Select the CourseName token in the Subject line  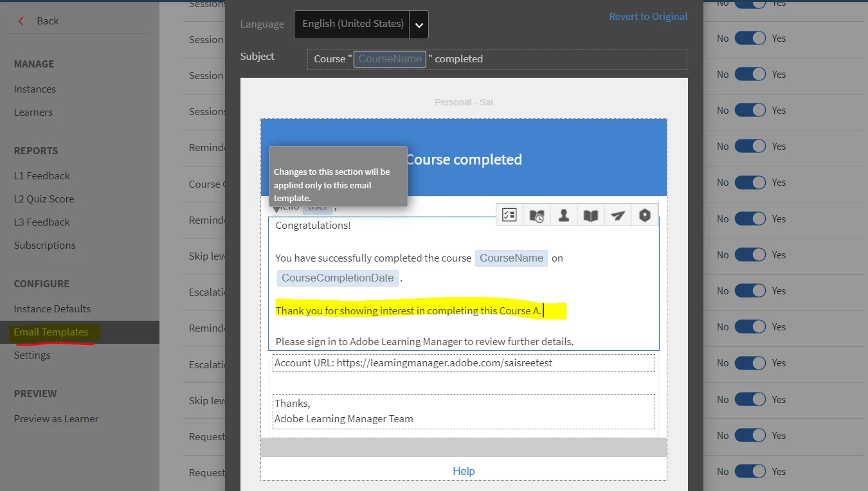[390, 59]
